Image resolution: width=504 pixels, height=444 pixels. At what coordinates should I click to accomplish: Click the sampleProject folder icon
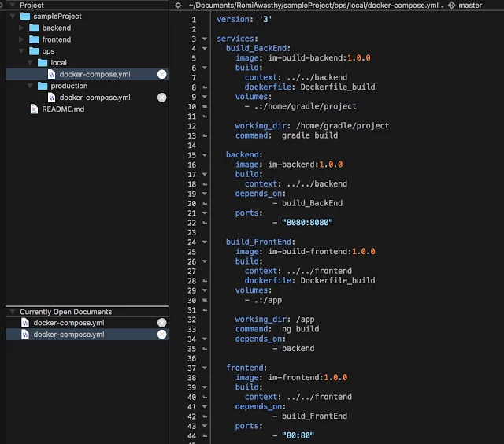(x=25, y=17)
